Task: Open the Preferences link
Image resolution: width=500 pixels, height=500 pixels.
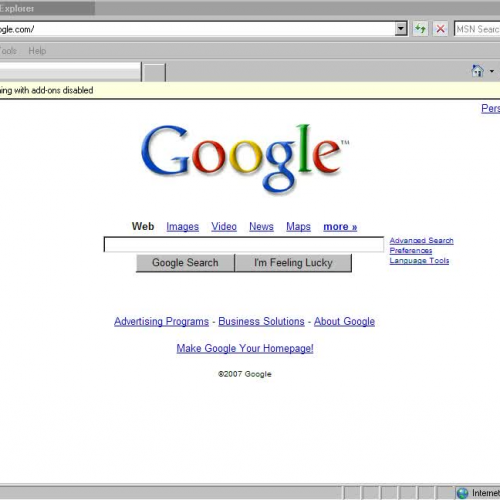Action: tap(411, 250)
